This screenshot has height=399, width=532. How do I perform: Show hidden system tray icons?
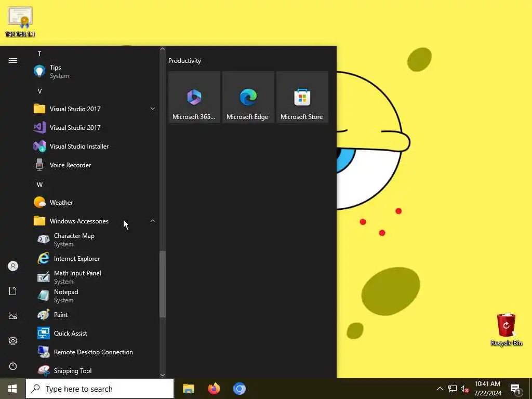(x=440, y=389)
